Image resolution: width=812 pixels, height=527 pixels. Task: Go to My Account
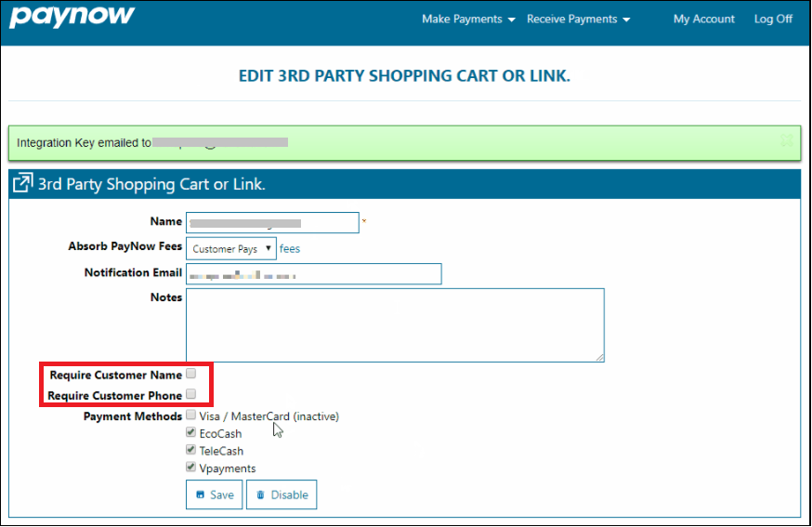point(704,20)
